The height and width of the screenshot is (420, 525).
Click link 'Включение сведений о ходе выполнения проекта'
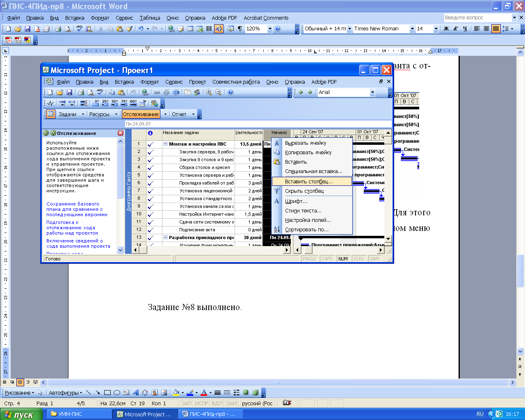(x=78, y=244)
